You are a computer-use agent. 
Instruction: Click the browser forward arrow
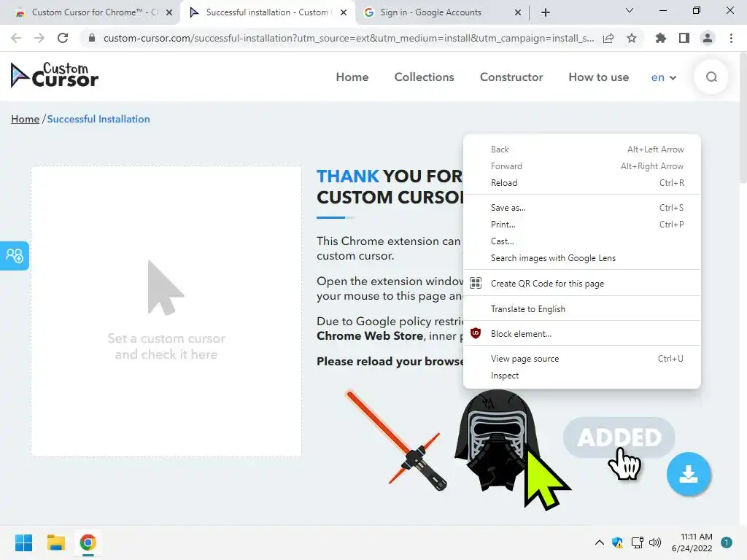click(x=39, y=38)
